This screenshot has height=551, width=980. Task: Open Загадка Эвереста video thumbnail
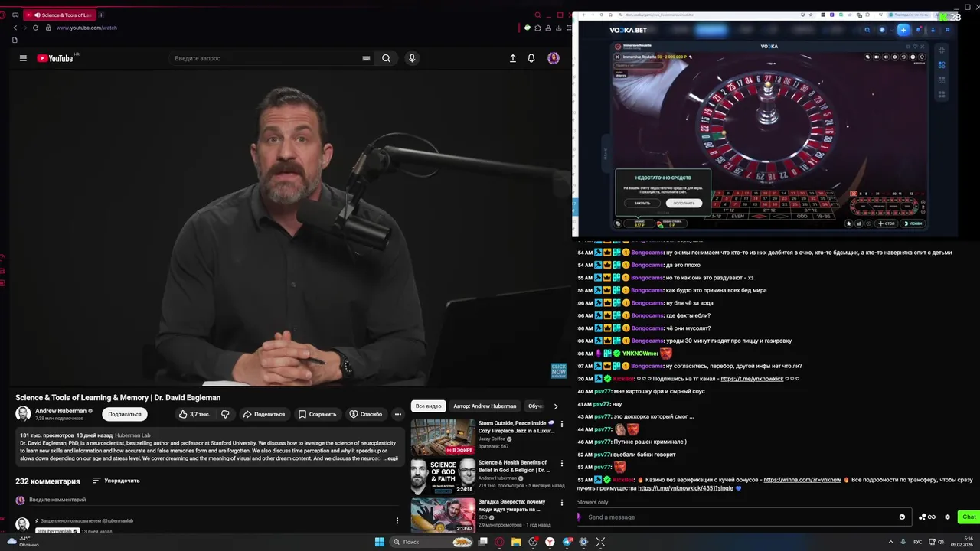(x=443, y=515)
